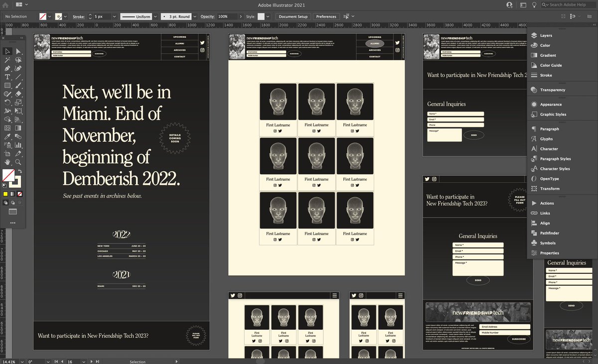This screenshot has width=598, height=364.
Task: Click the stroke color swatch in the control bar
Action: coord(59,16)
